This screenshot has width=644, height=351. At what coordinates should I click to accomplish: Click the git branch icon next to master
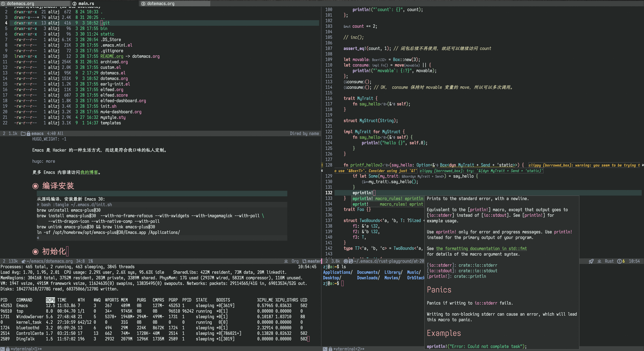304,261
